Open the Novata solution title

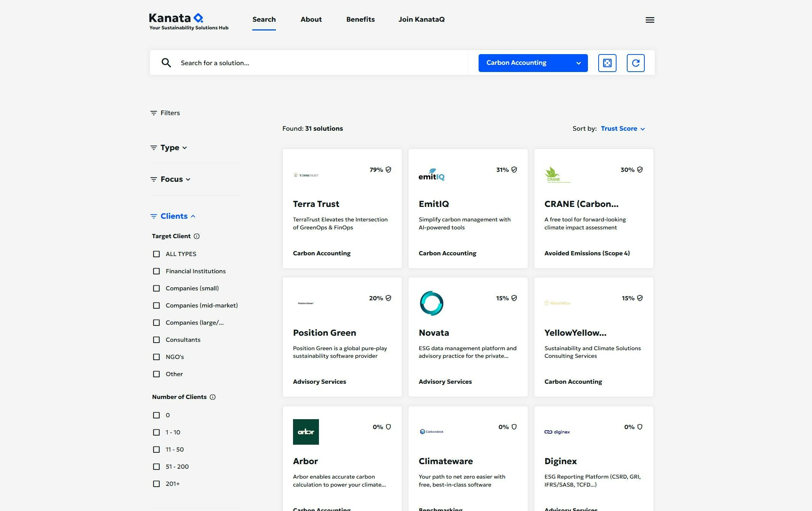point(434,333)
